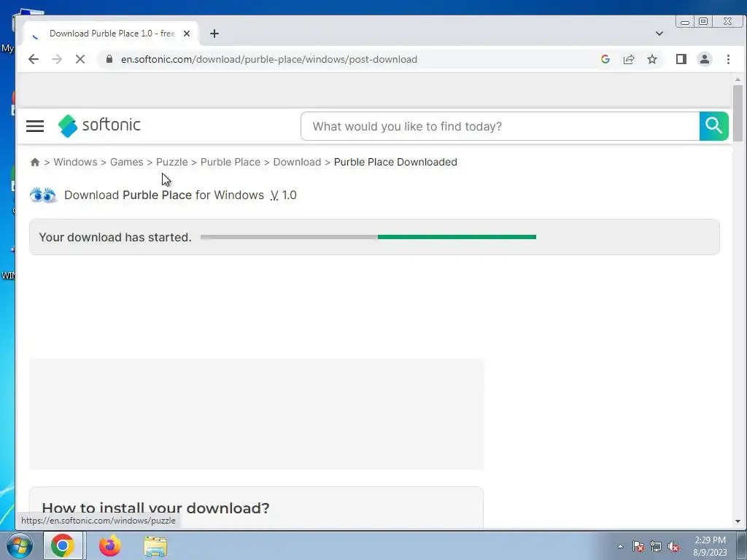Click the Purble Place title text

tap(158, 195)
